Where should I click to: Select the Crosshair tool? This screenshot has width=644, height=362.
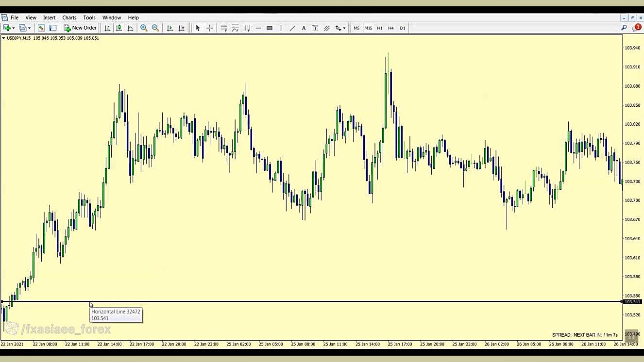(x=209, y=28)
